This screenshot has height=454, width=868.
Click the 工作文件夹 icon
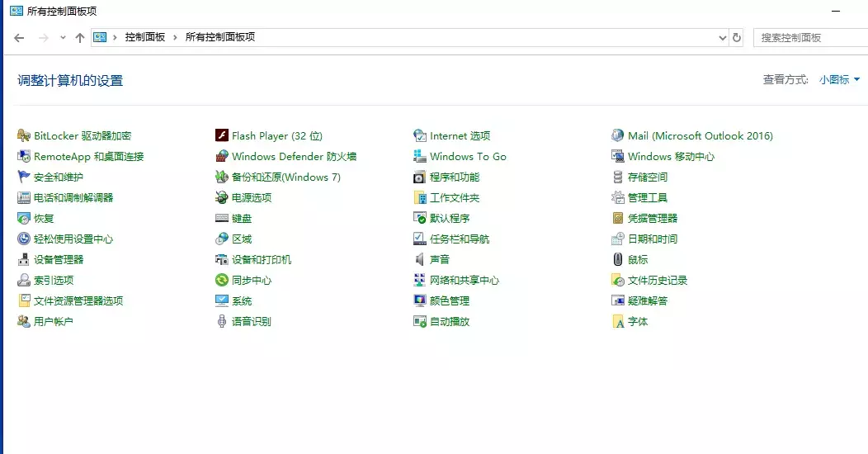tap(420, 197)
